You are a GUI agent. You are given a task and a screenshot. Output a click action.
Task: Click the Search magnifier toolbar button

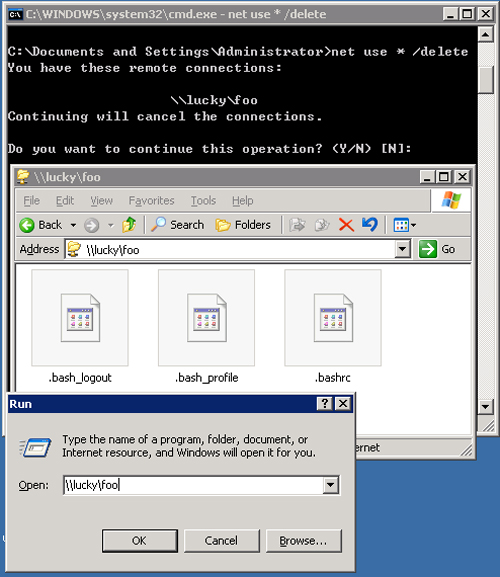[178, 225]
